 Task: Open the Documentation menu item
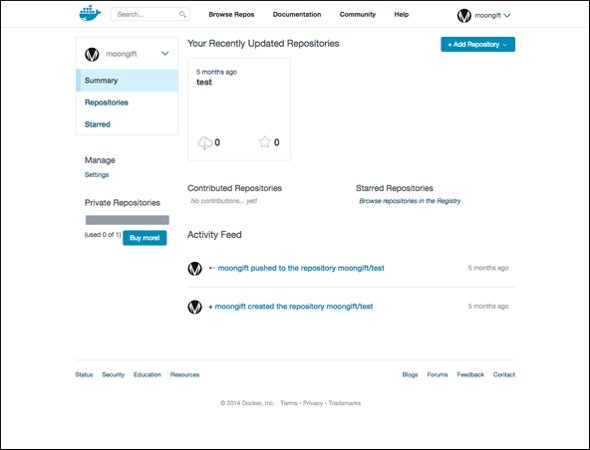pos(297,14)
